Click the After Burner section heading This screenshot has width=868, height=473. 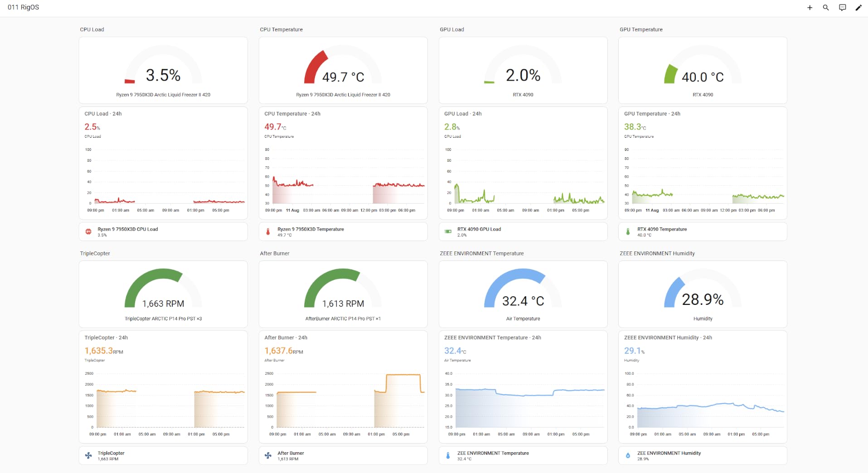coord(275,253)
